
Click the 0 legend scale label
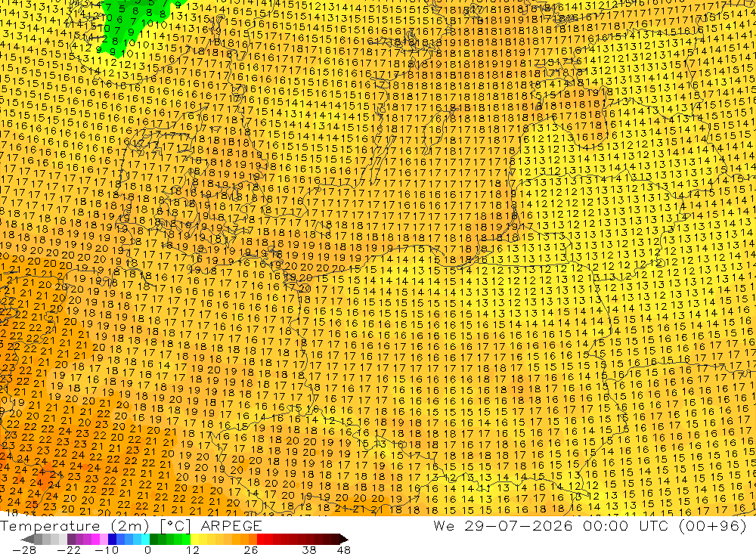pyautogui.click(x=147, y=549)
